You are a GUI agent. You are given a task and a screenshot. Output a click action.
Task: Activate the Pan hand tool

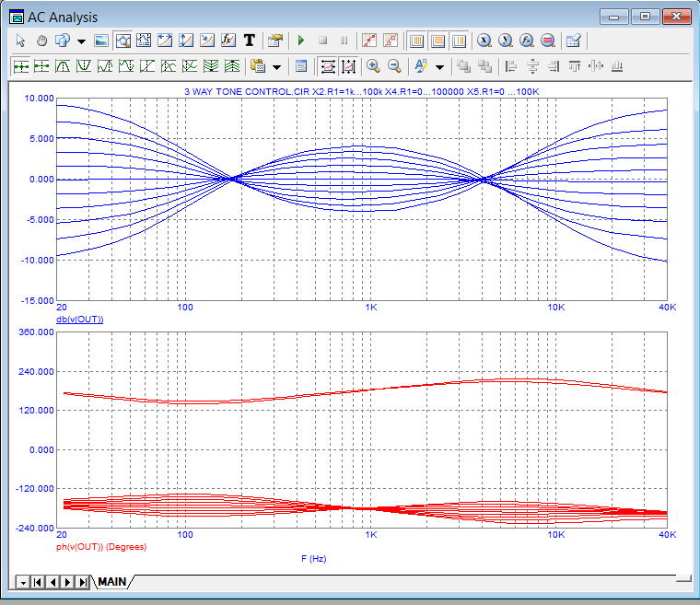[x=41, y=41]
